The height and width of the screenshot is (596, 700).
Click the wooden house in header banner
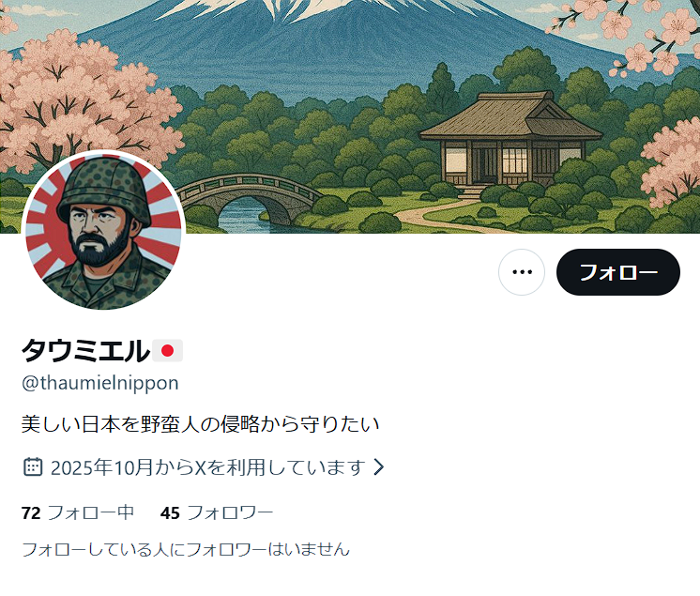[511, 142]
